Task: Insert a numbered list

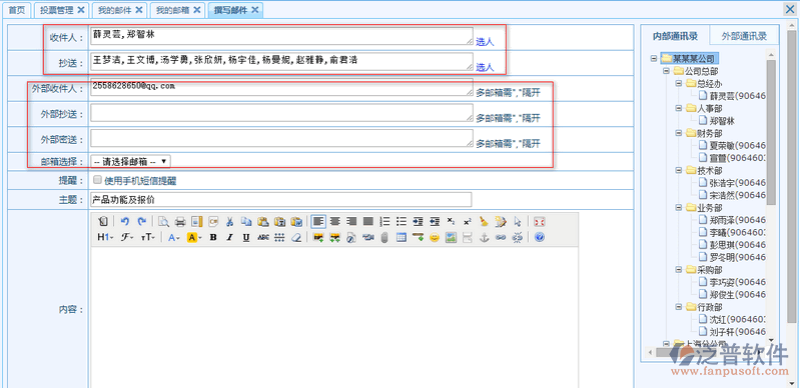Action: 385,222
